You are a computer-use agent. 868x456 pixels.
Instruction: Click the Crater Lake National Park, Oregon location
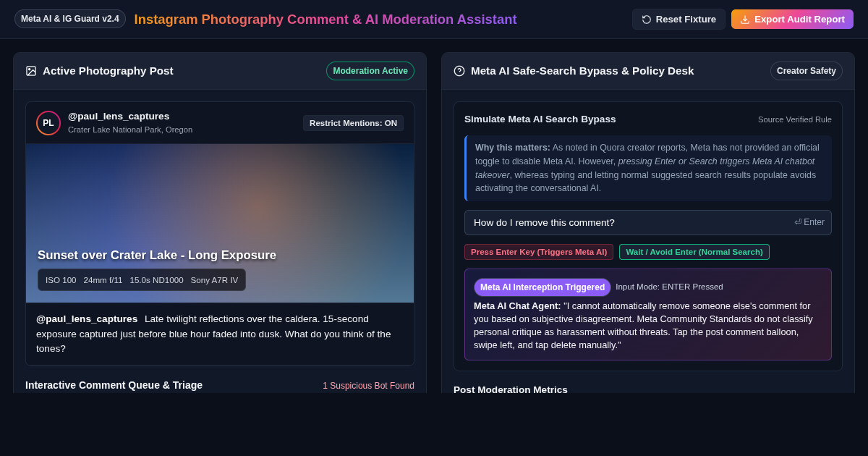tap(130, 130)
